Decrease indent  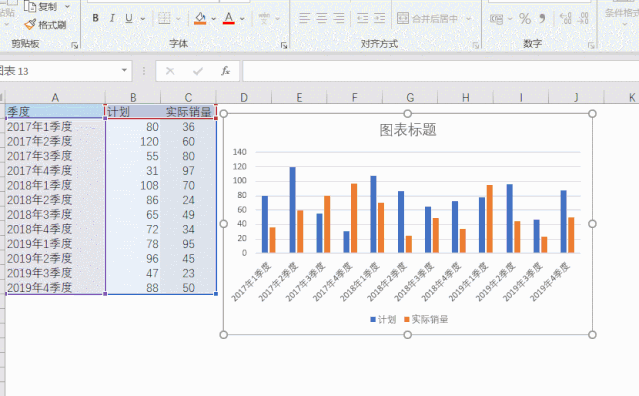(362, 18)
